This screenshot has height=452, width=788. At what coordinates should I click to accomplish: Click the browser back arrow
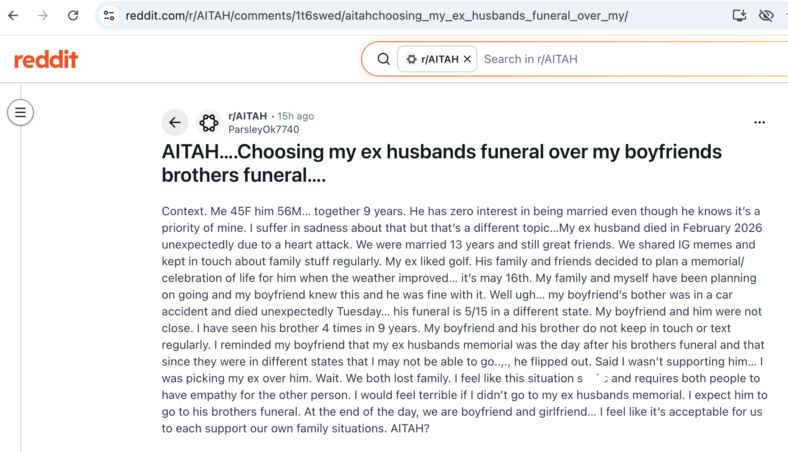click(x=14, y=16)
